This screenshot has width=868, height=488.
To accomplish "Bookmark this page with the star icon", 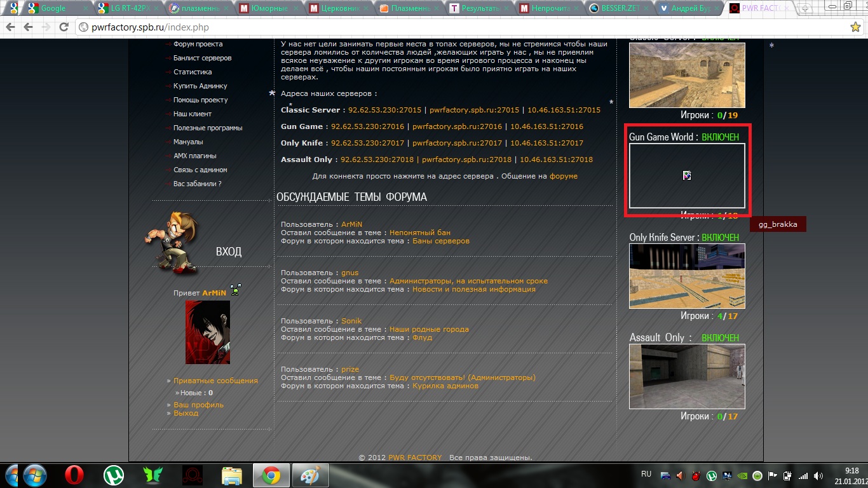I will [855, 27].
